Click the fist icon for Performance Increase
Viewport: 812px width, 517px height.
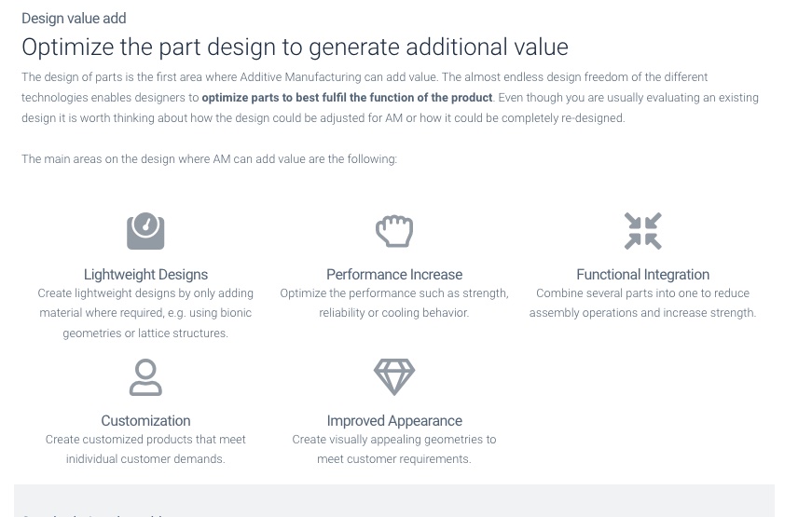(394, 231)
